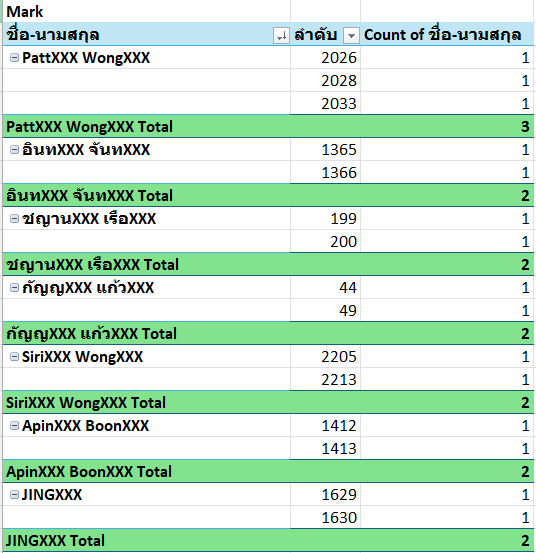This screenshot has height=553, width=536.
Task: Select the Mark cell
Action: [x=146, y=12]
